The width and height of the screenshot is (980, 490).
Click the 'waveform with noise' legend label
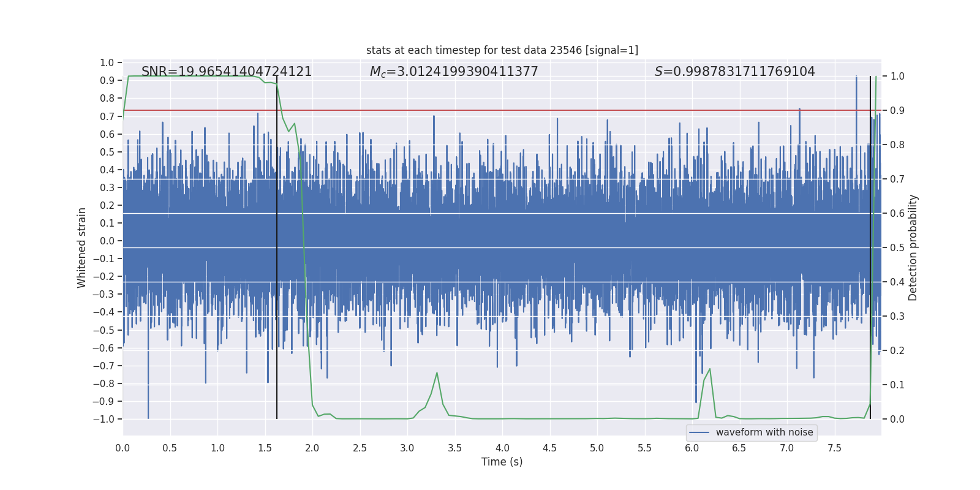click(x=764, y=432)
